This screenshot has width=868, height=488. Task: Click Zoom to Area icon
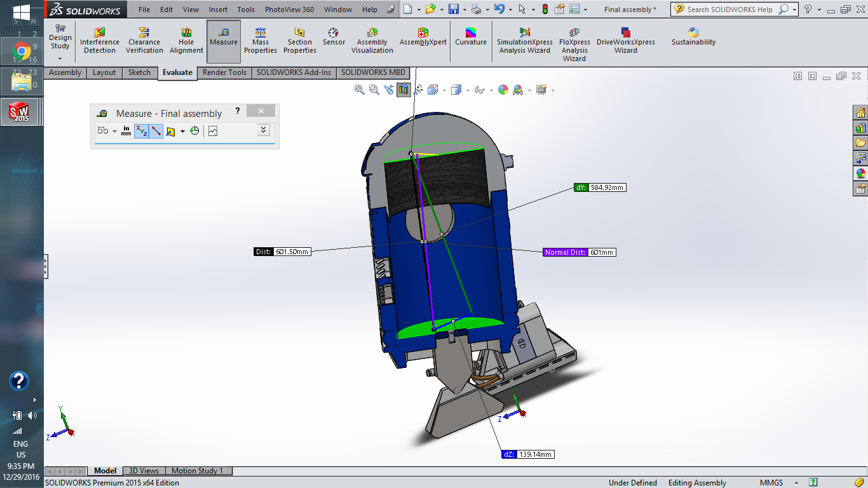click(374, 90)
